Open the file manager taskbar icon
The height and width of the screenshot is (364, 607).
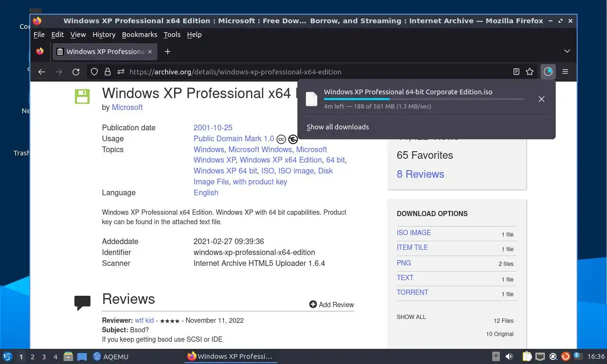coord(68,356)
